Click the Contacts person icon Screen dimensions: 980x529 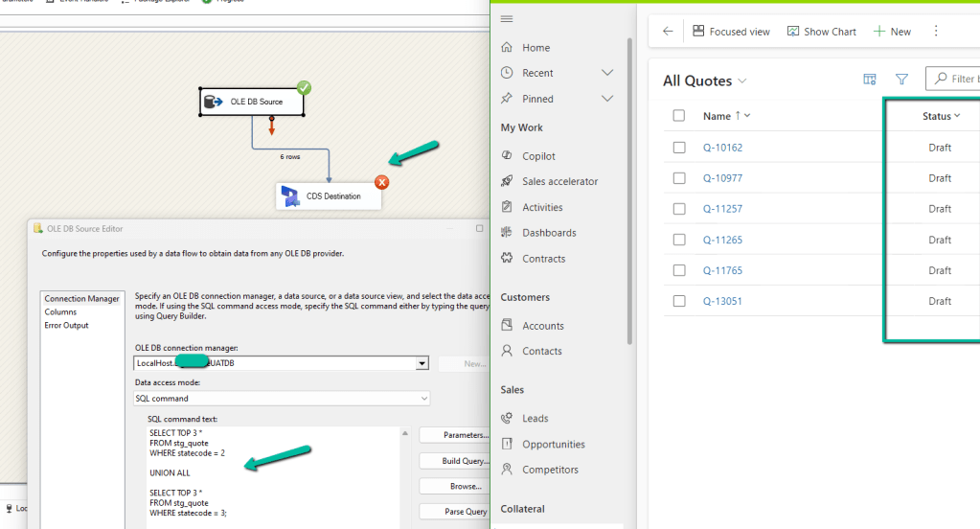(x=507, y=350)
